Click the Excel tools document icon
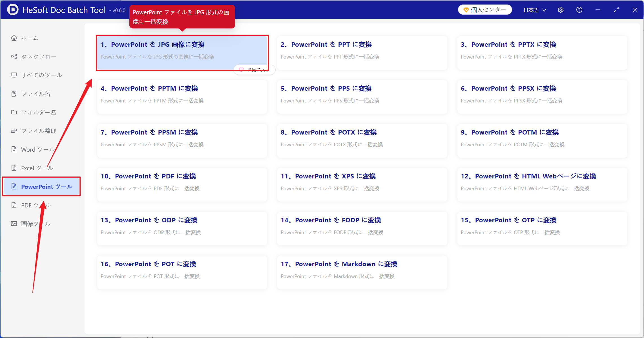644x338 pixels. (14, 168)
